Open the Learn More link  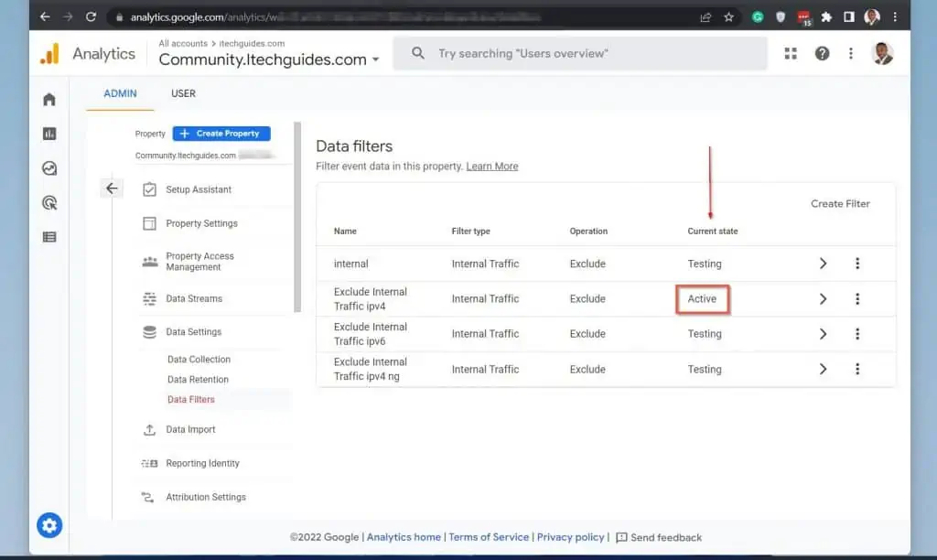[x=491, y=167]
